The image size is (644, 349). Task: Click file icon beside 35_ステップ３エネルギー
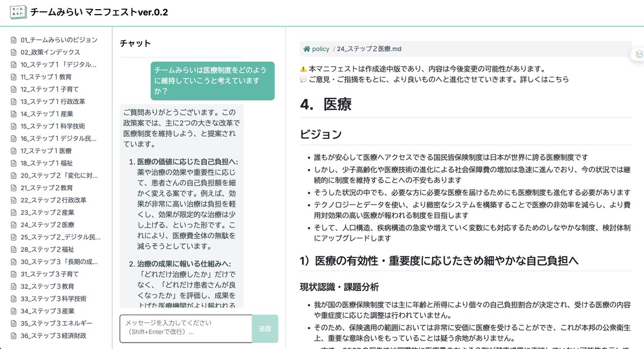pos(14,324)
